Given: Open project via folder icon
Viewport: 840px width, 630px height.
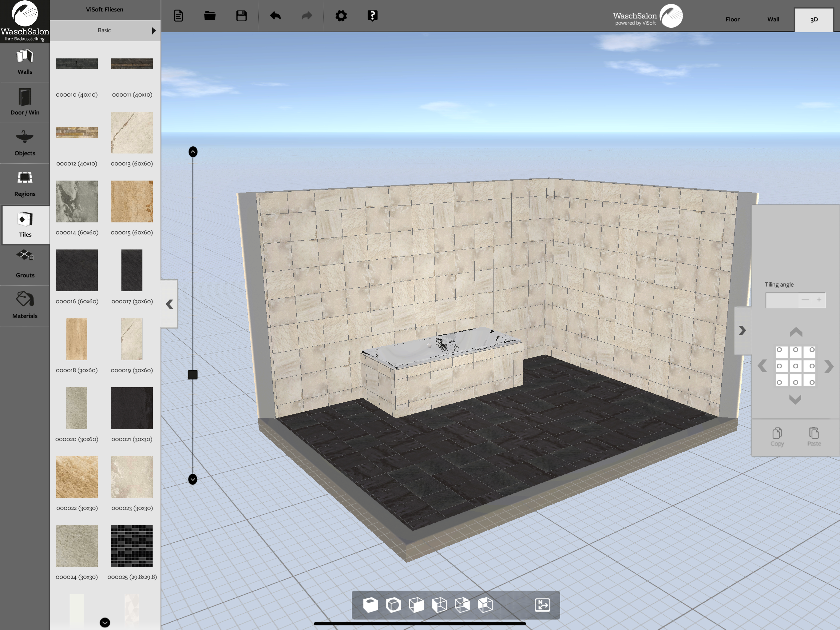Looking at the screenshot, I should pyautogui.click(x=210, y=16).
